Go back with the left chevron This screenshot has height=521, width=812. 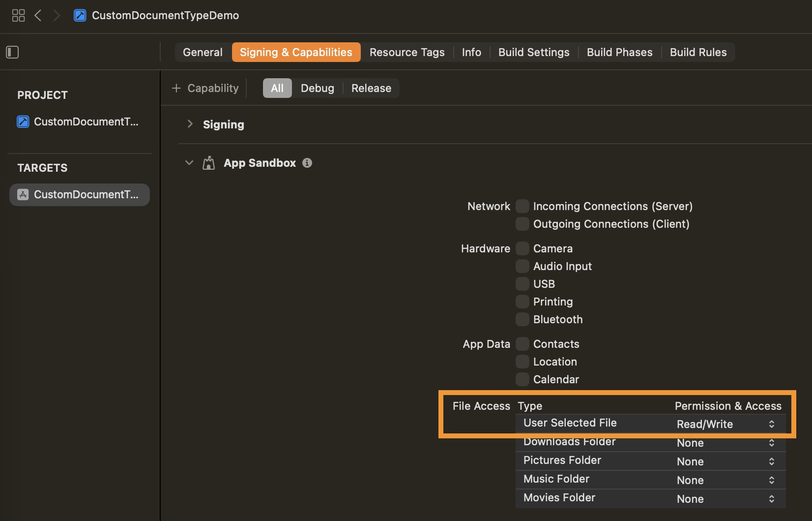(x=38, y=15)
